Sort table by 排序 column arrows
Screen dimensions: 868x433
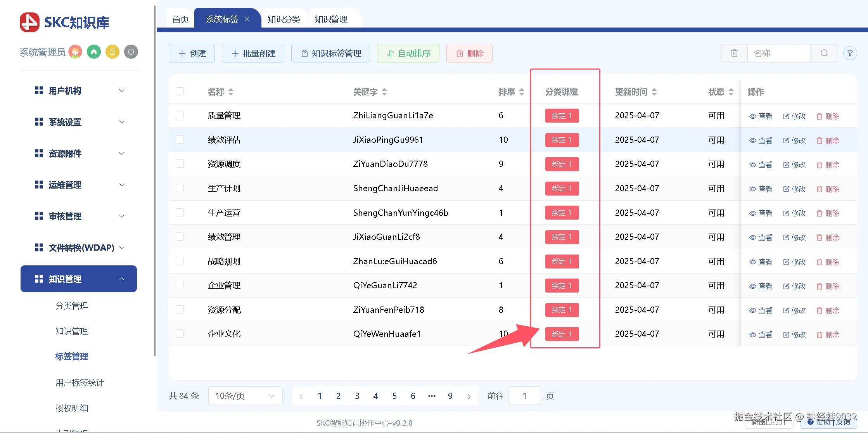pos(522,92)
